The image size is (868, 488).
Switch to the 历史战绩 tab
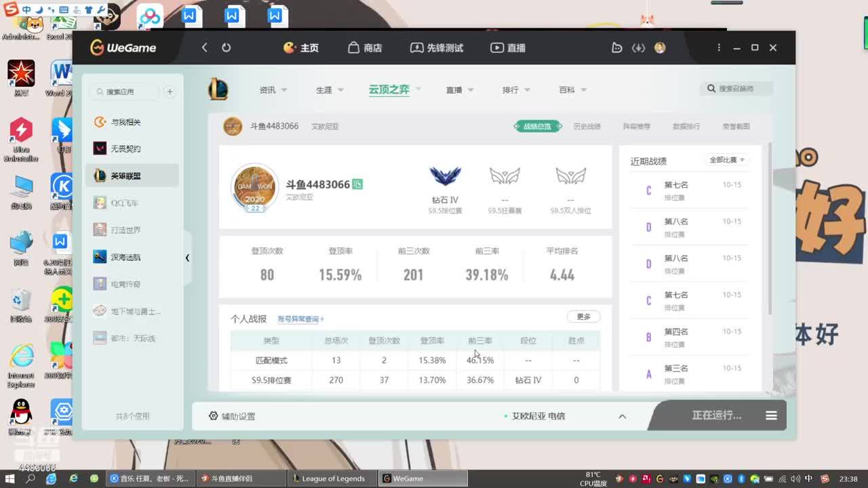[587, 126]
